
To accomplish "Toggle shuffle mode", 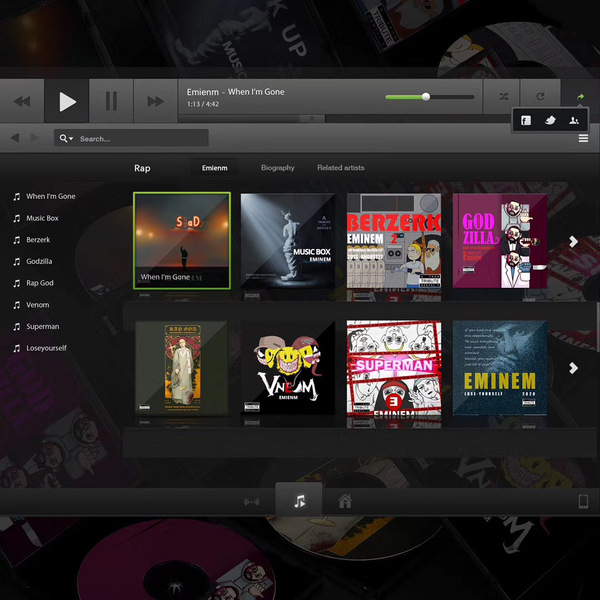I will coord(503,96).
